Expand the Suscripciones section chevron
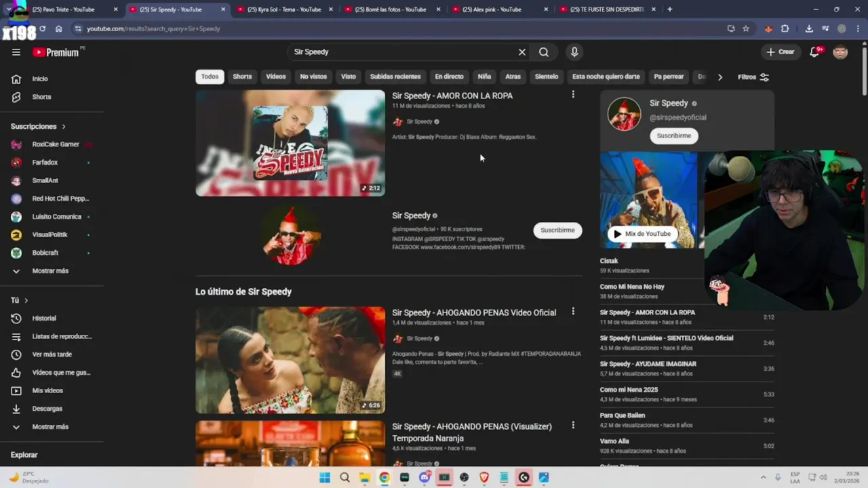 [x=64, y=127]
